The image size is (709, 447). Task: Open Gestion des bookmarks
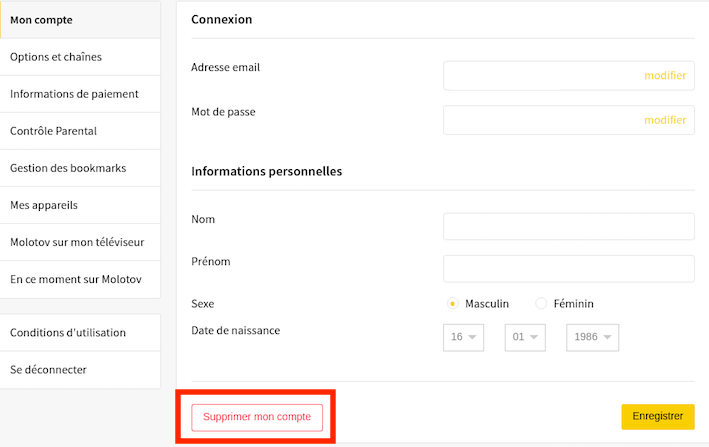80,168
